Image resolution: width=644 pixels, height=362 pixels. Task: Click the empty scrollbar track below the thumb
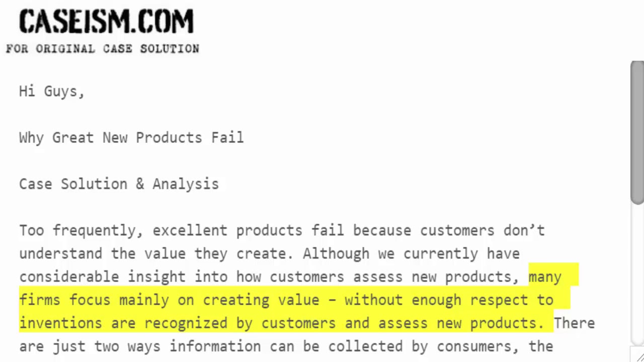637,271
